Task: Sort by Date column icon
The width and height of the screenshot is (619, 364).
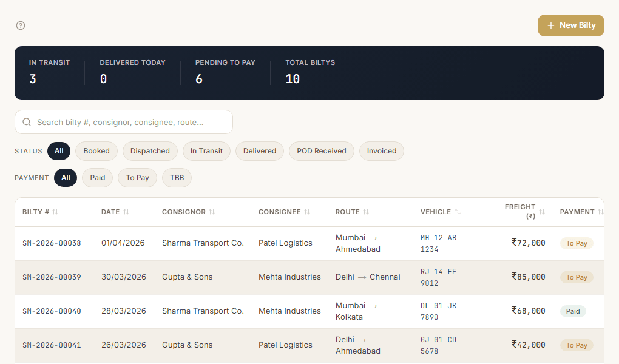Action: [x=126, y=212]
